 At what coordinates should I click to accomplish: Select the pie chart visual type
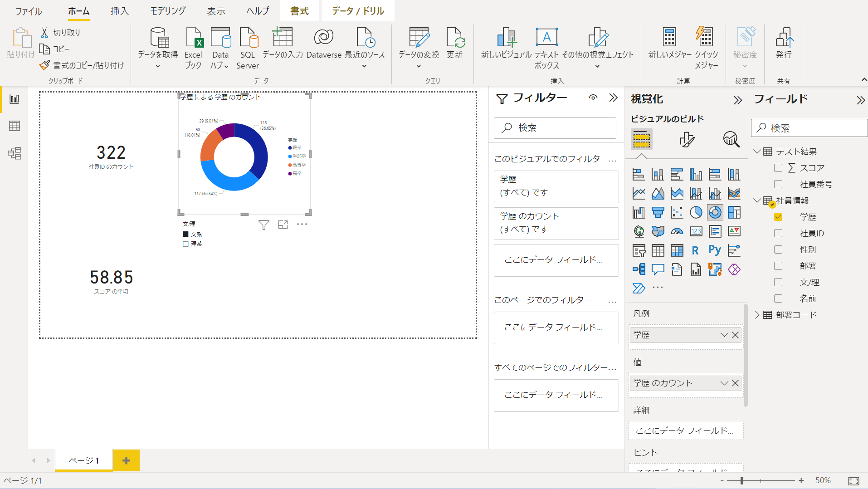click(x=696, y=212)
